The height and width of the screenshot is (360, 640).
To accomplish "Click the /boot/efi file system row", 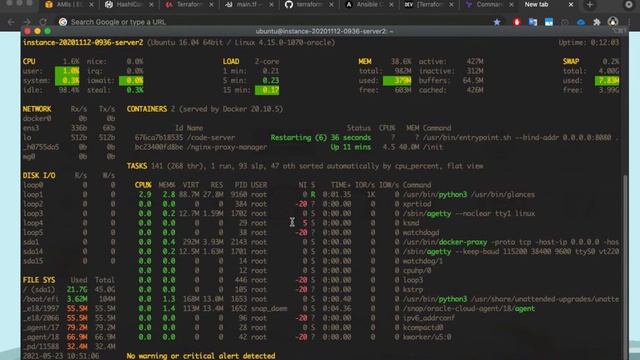I will 69,299.
